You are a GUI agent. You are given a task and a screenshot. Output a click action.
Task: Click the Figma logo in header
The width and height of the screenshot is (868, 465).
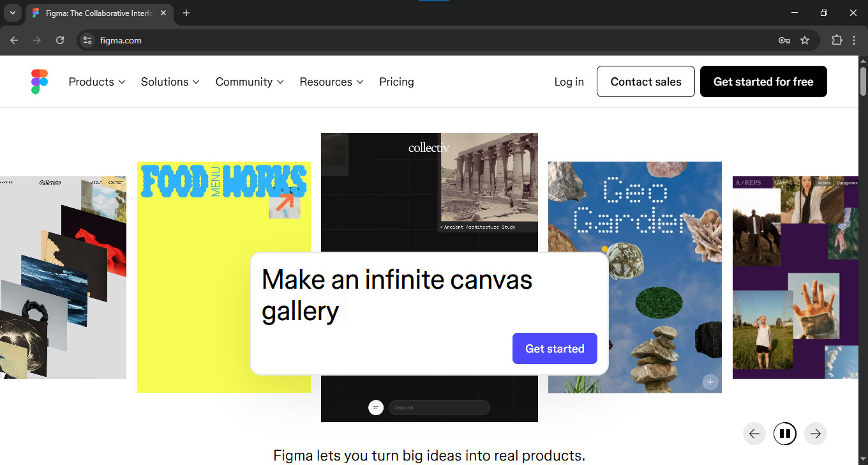(x=40, y=82)
